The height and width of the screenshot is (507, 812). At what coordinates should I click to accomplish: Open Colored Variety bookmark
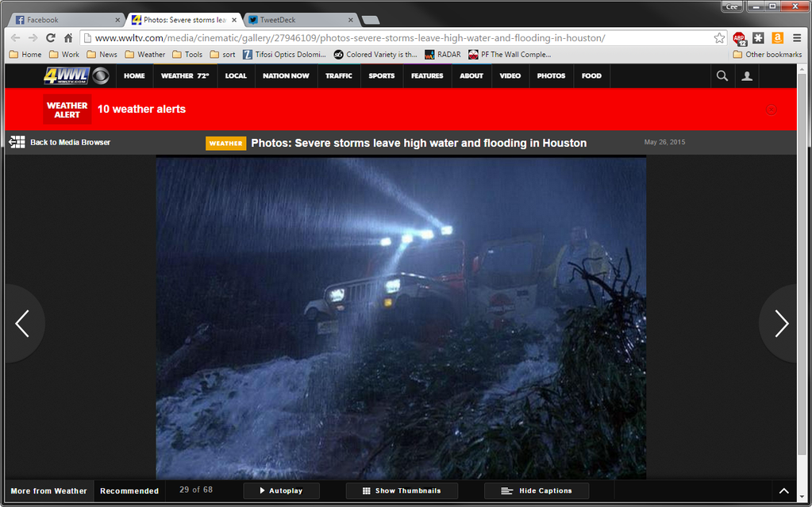pos(375,55)
